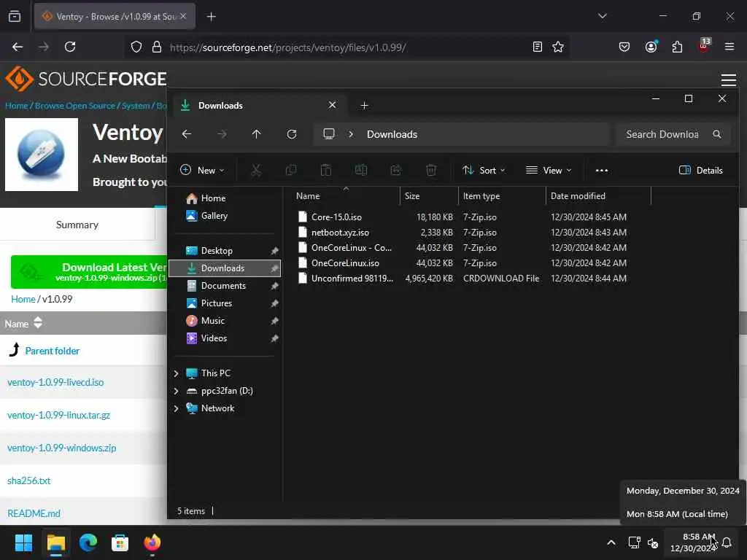Open the New item dropdown
This screenshot has width=747, height=560.
coord(203,170)
